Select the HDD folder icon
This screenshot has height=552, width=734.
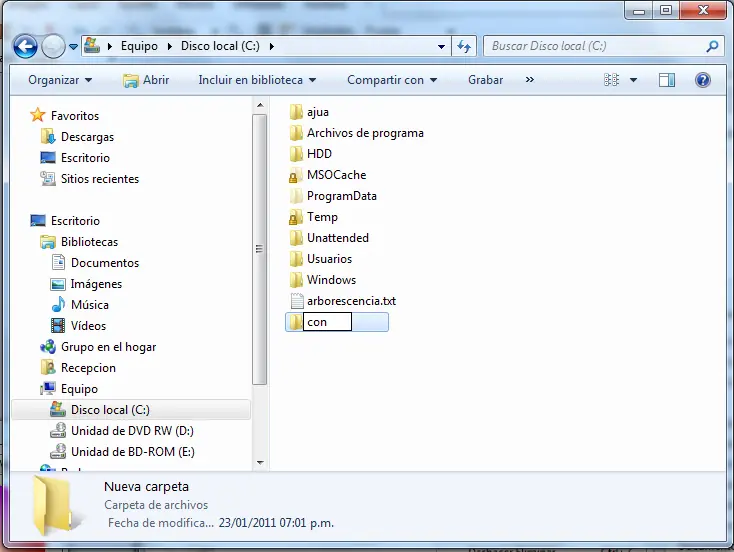tap(295, 154)
